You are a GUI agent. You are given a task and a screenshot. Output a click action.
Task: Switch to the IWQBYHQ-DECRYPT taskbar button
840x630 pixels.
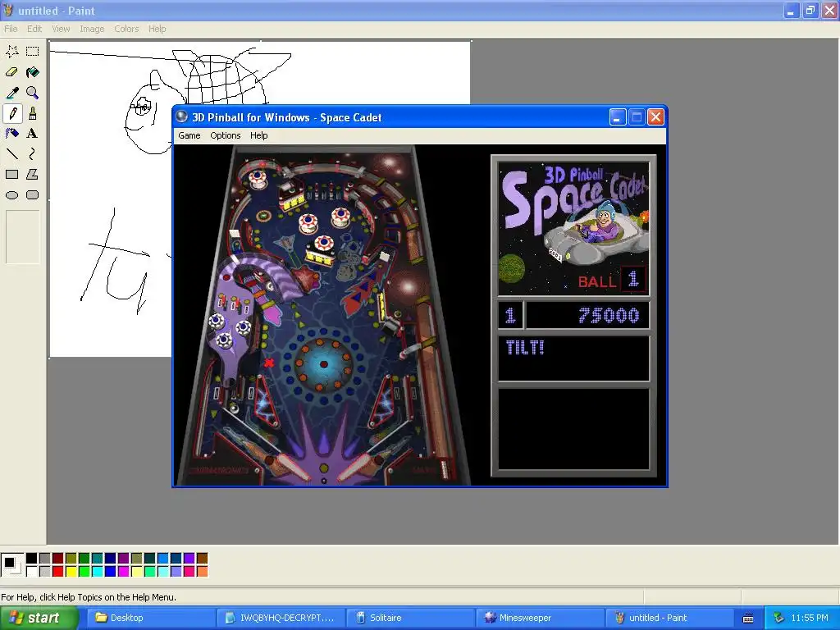[281, 618]
